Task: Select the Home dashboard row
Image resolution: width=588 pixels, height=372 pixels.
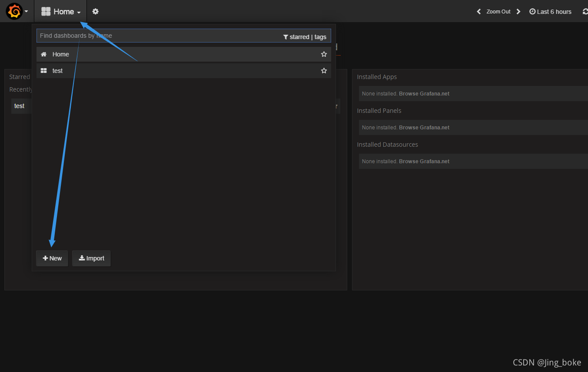Action: (x=184, y=54)
